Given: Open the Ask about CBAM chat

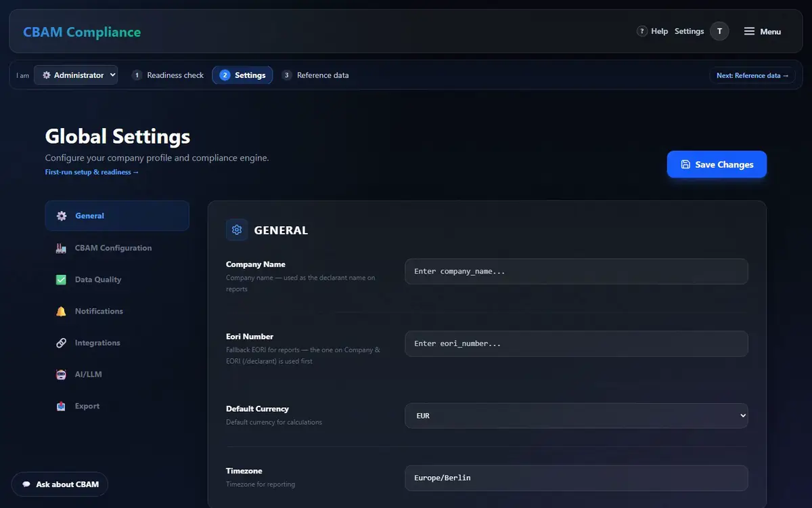Looking at the screenshot, I should pyautogui.click(x=60, y=484).
